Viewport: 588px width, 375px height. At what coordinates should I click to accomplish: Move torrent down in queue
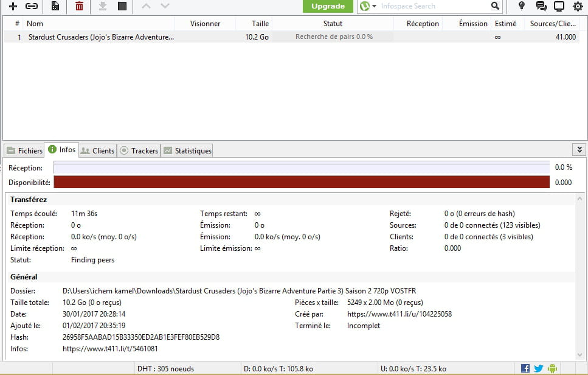[x=165, y=6]
